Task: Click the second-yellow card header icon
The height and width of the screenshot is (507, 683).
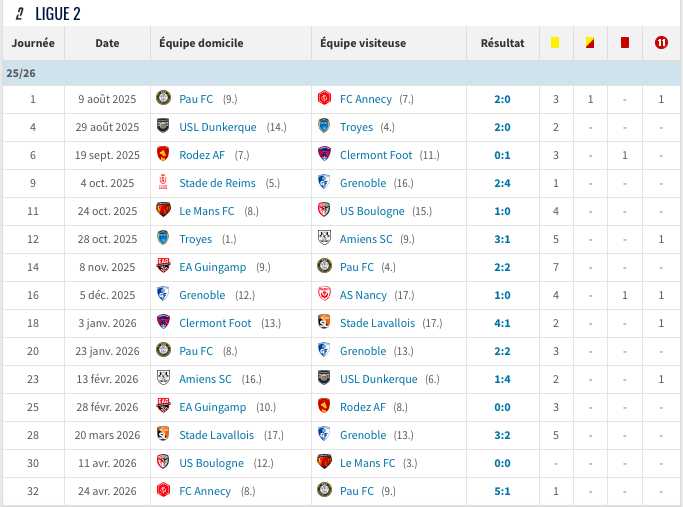Action: point(590,43)
